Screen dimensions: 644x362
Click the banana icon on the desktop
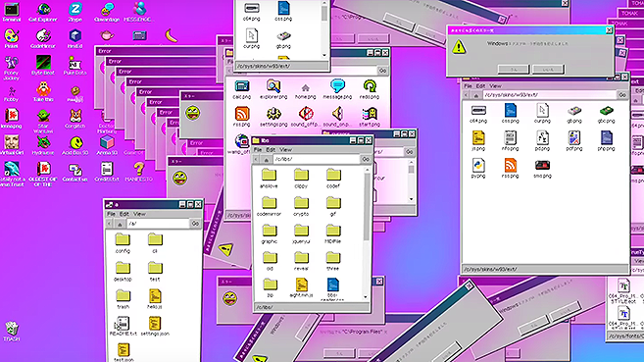pyautogui.click(x=171, y=35)
